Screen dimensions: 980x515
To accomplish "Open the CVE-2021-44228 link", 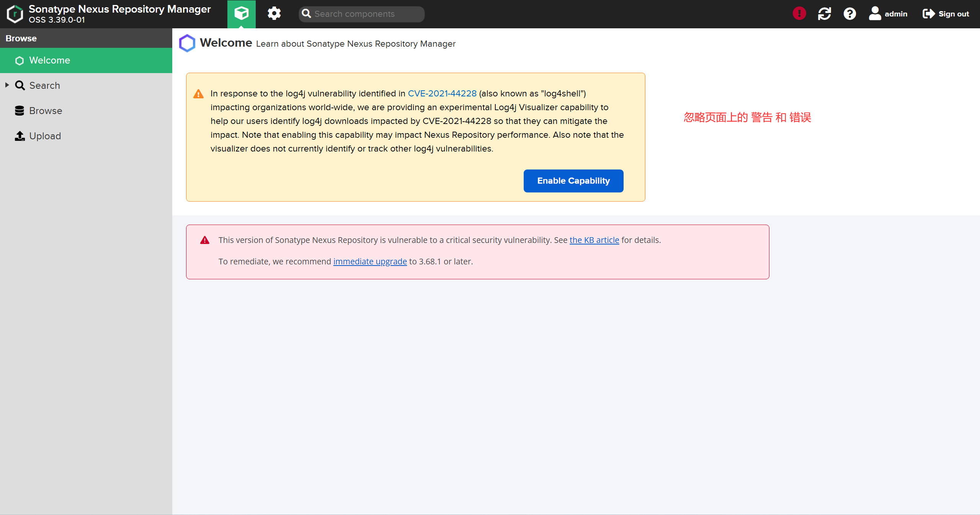I will coord(442,94).
